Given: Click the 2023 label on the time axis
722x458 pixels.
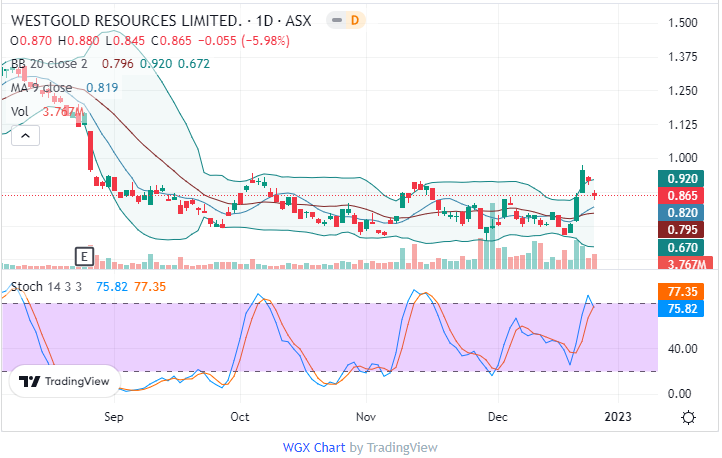Looking at the screenshot, I should [x=620, y=415].
